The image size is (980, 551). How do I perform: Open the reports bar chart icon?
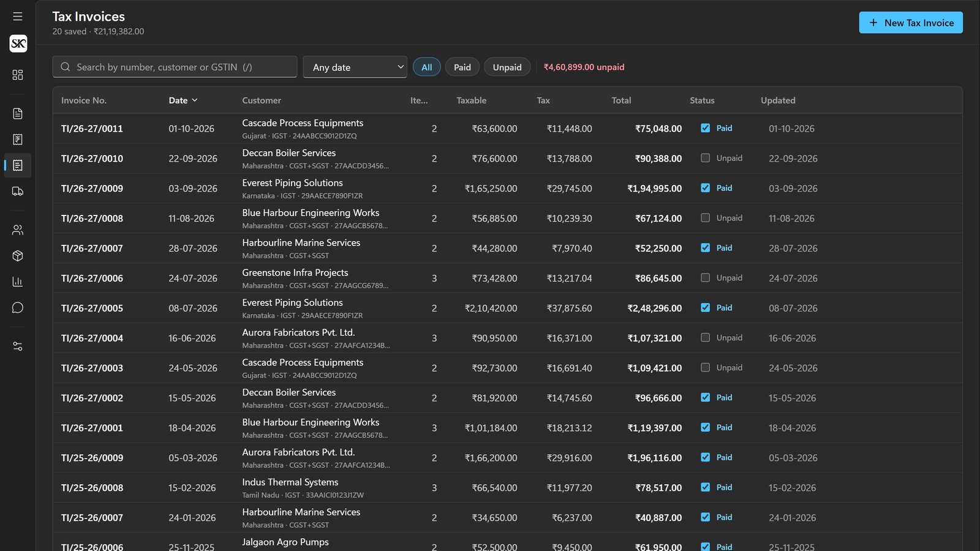18,282
